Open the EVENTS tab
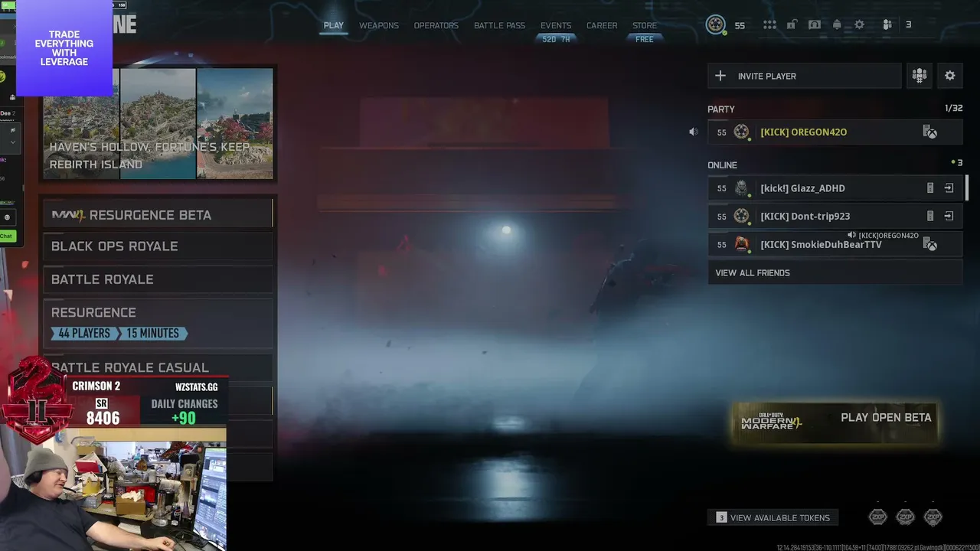Viewport: 980px width, 551px height. coord(556,25)
